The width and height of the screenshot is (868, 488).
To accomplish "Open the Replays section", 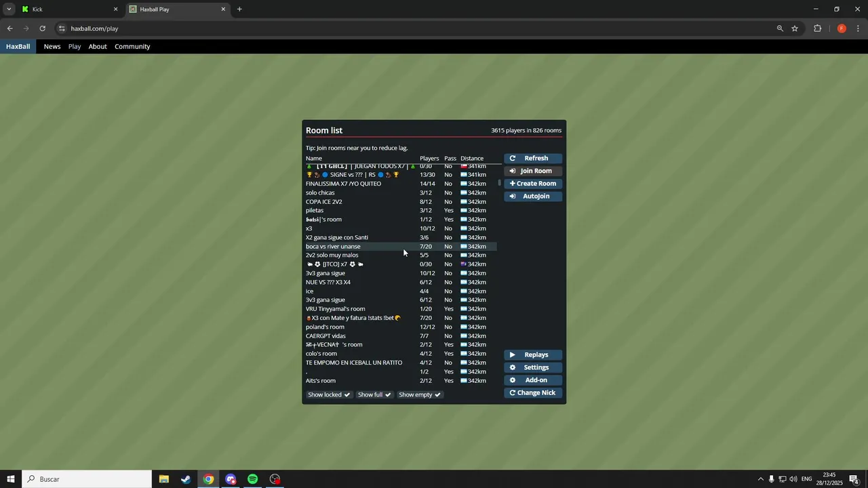I will [x=533, y=355].
